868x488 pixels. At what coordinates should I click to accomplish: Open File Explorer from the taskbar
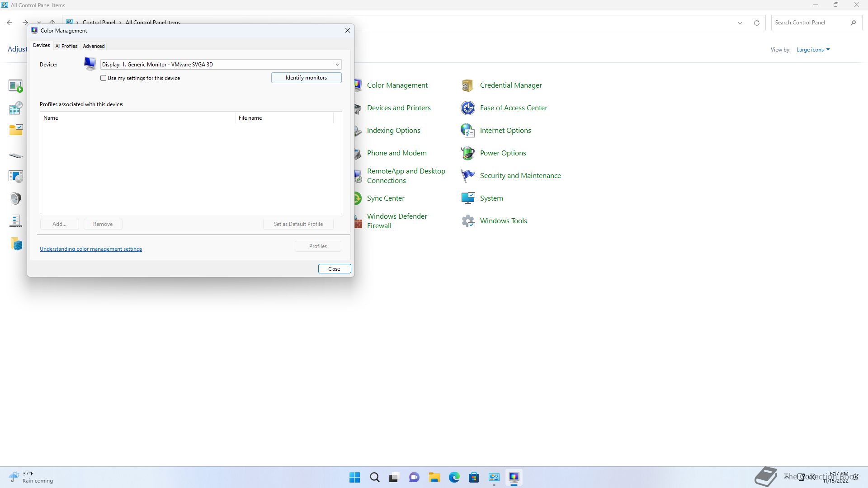(x=434, y=477)
